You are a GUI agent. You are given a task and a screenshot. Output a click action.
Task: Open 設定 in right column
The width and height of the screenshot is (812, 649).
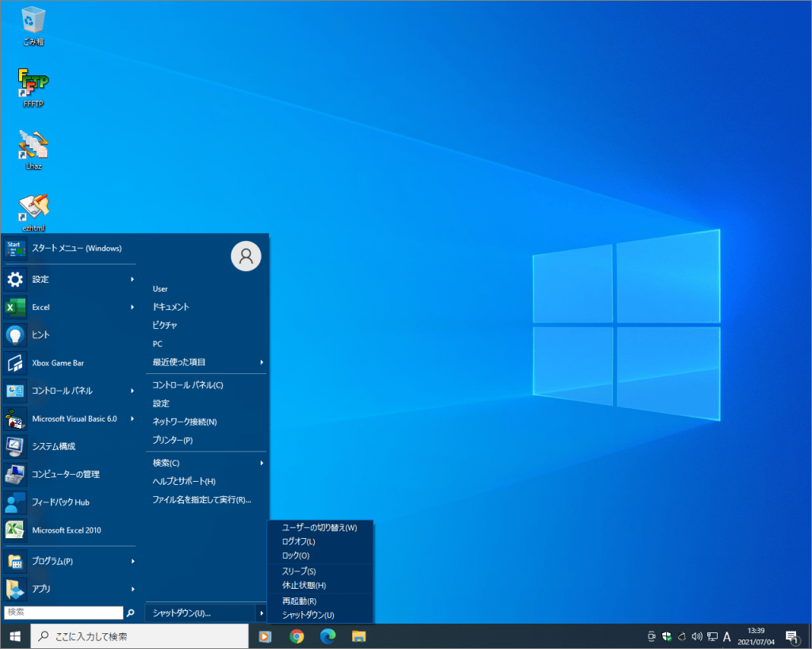pos(161,403)
